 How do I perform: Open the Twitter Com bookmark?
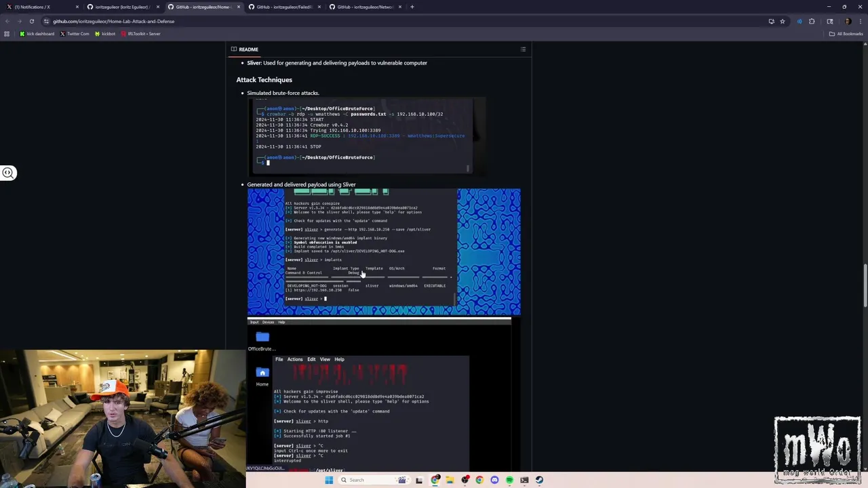click(x=74, y=33)
